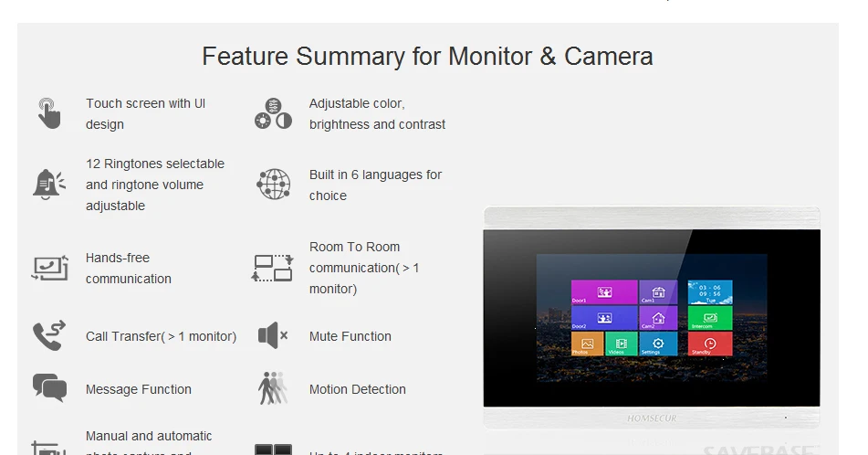Click the adjustable color and contrast icon
This screenshot has height=455, width=868.
coord(273,113)
